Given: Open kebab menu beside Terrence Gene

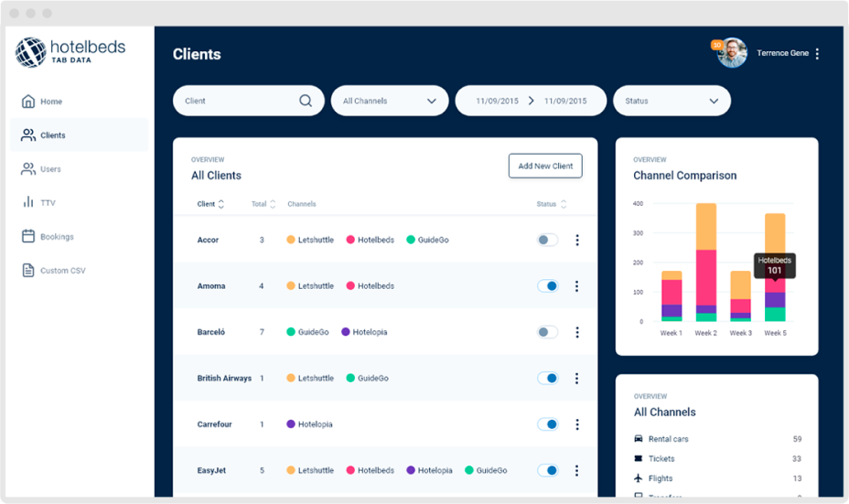Looking at the screenshot, I should pos(817,54).
